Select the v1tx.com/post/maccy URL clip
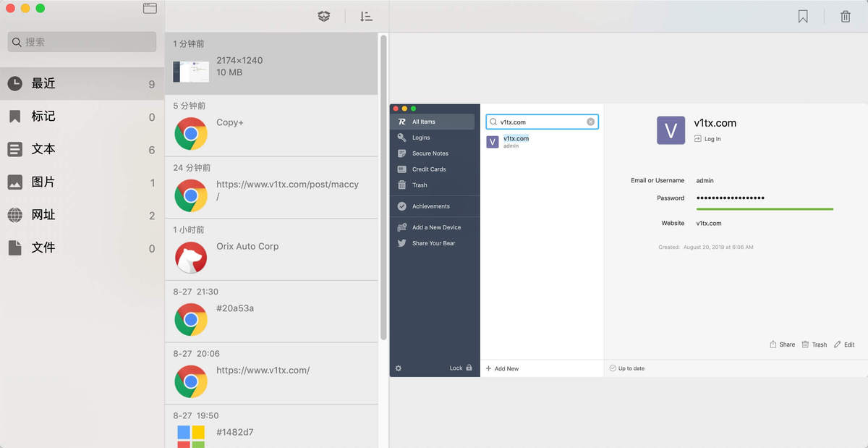 pos(271,188)
